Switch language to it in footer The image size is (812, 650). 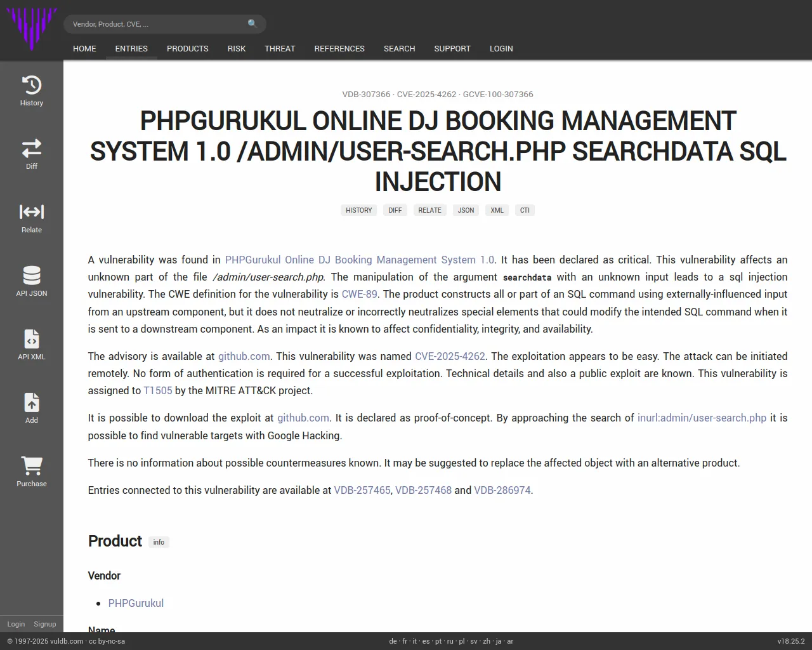point(415,641)
